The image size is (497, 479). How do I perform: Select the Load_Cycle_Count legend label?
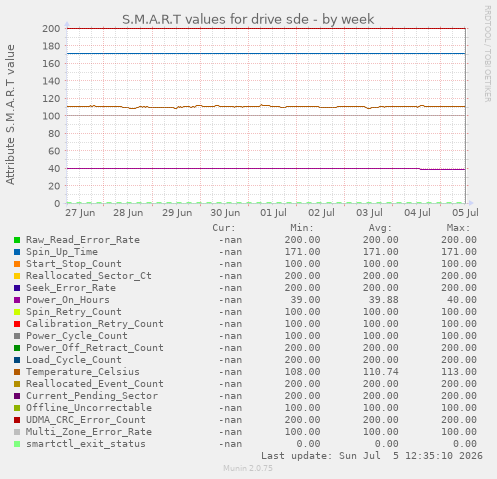(74, 360)
